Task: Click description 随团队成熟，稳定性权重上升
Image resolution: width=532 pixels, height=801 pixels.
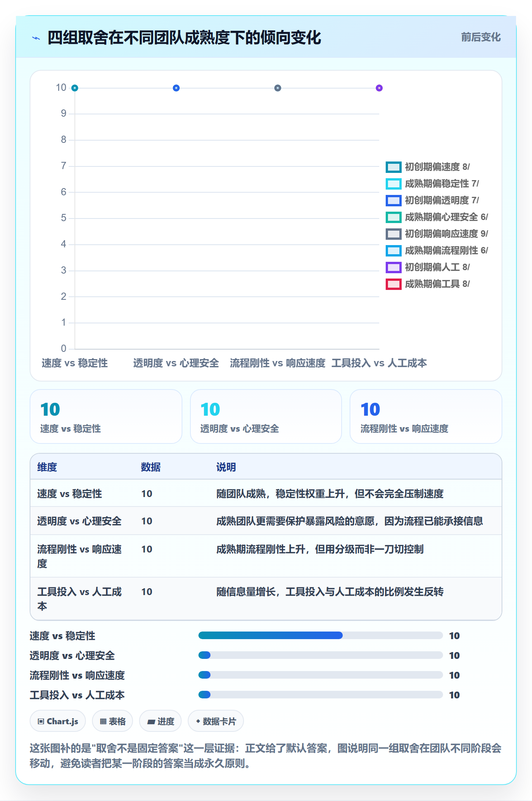Action: pyautogui.click(x=330, y=494)
